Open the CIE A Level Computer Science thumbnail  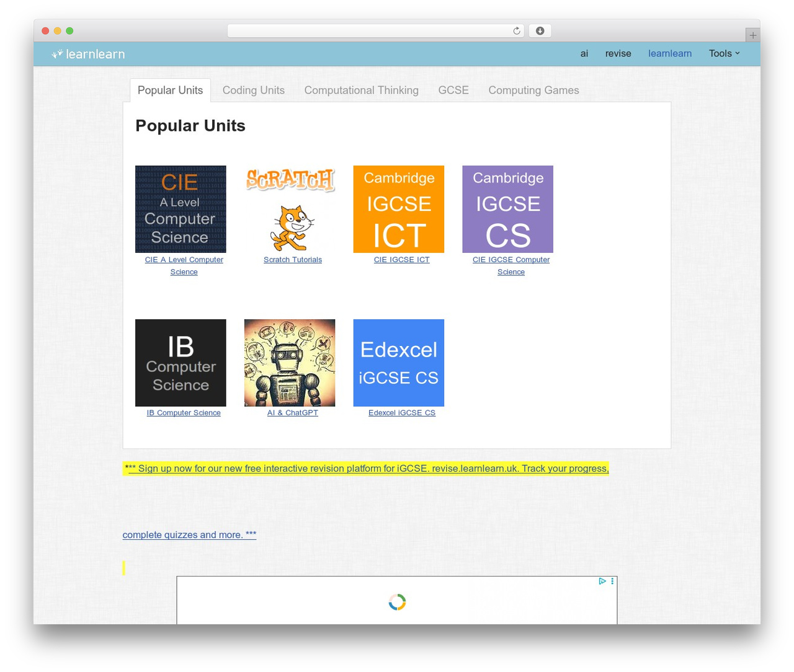tap(181, 209)
